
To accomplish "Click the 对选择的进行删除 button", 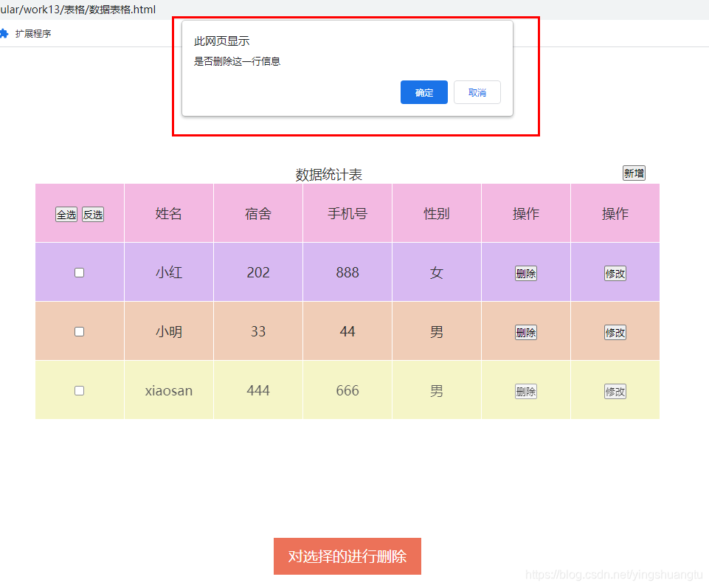I will tap(347, 556).
